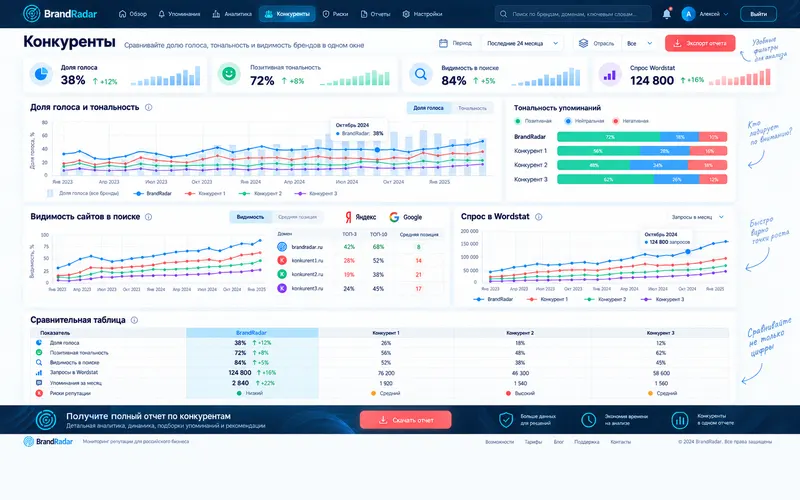Click the Скачать отчет button

406,420
